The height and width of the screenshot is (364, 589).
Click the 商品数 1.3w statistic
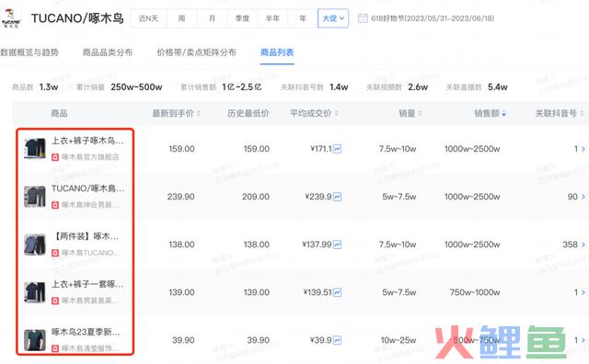[x=35, y=87]
